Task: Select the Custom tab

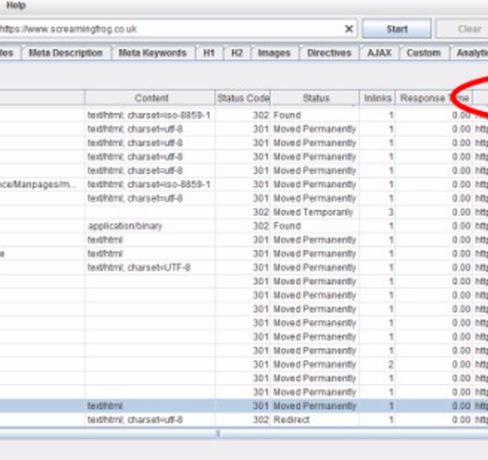Action: coord(424,53)
